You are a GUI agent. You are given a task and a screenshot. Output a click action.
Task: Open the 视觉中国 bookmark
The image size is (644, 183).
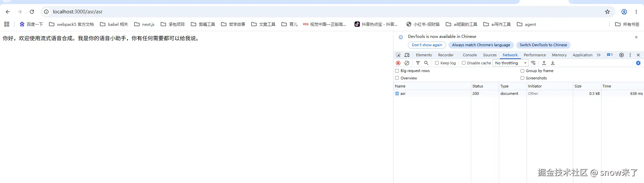coord(324,24)
